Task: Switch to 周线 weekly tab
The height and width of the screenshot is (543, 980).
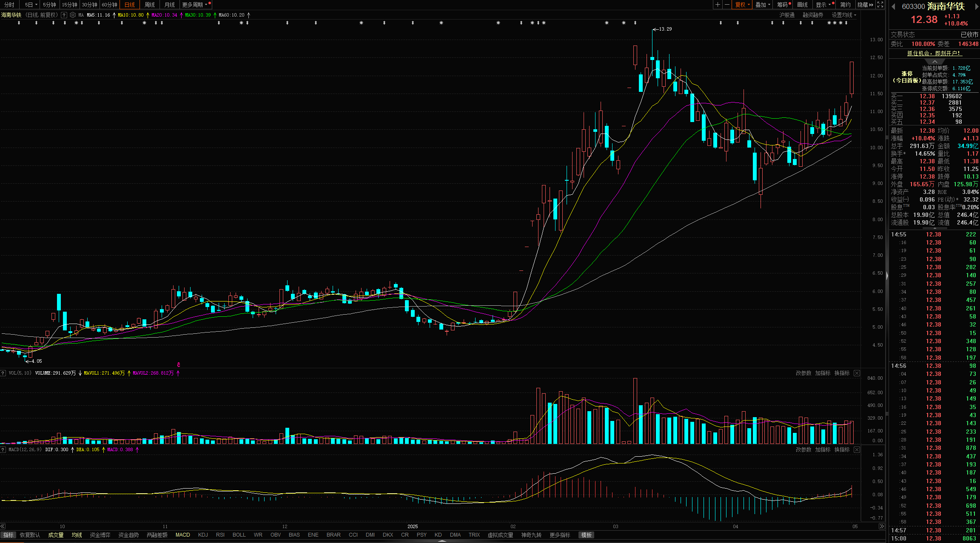Action: (x=150, y=5)
